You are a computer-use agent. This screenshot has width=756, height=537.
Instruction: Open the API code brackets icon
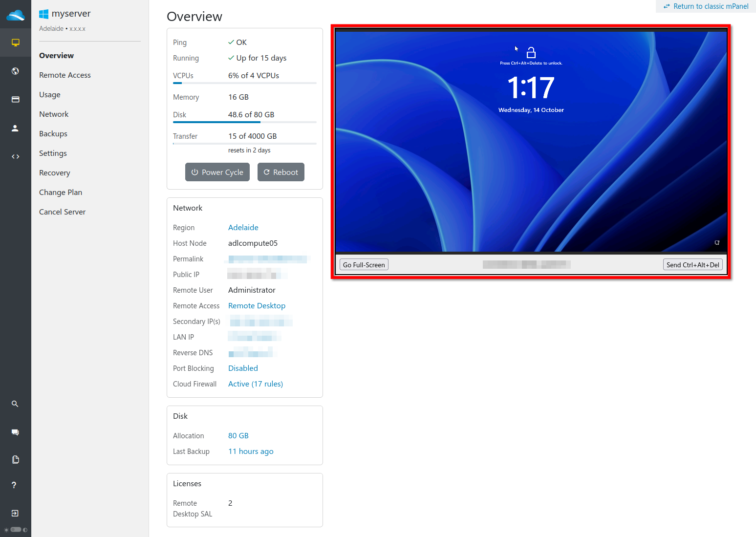tap(16, 156)
